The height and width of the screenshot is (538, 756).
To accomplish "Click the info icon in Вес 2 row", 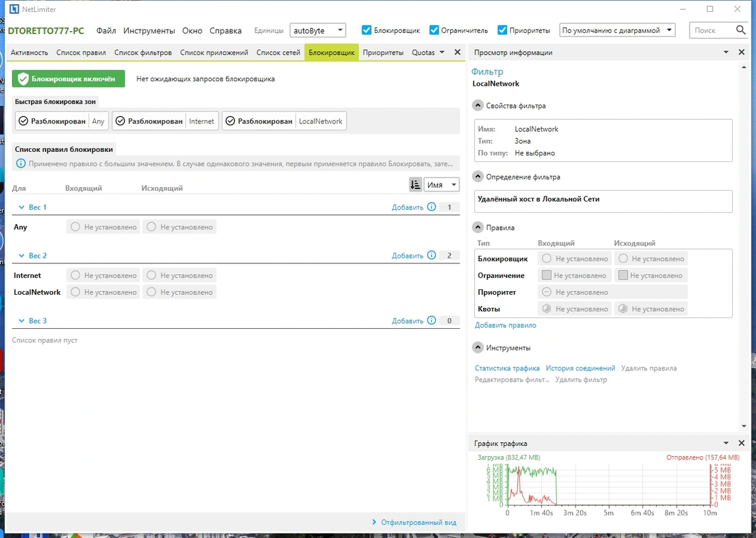I will click(x=432, y=256).
